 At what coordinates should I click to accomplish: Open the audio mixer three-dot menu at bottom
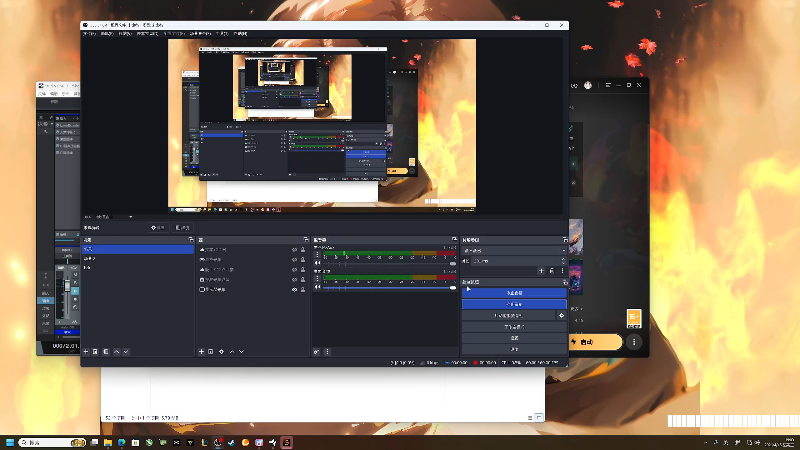tap(328, 352)
